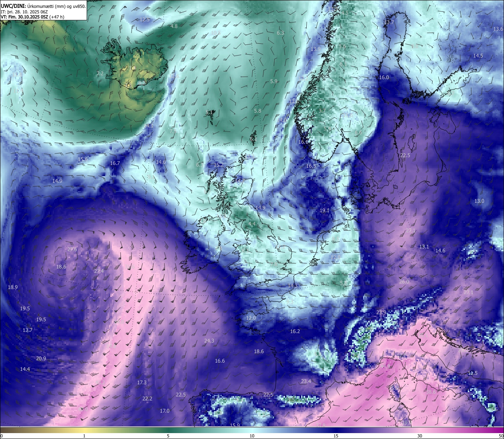Click the legend label 5
The height and width of the screenshot is (439, 504).
(168, 436)
